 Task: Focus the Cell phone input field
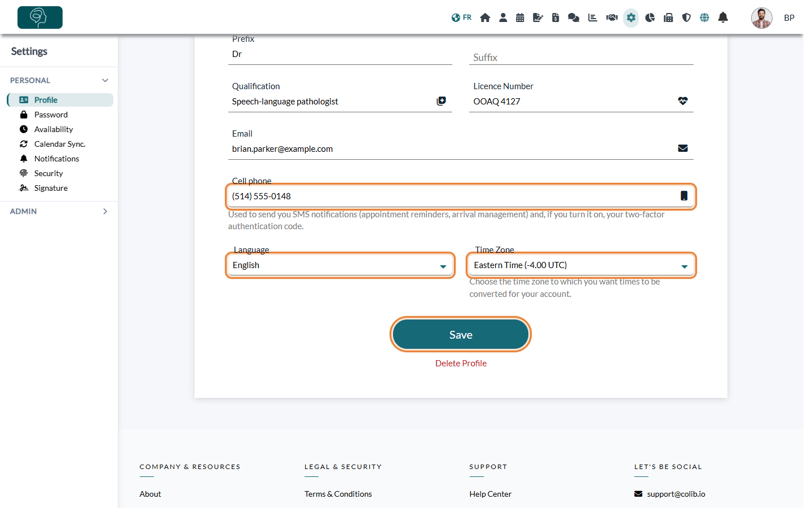coord(461,196)
